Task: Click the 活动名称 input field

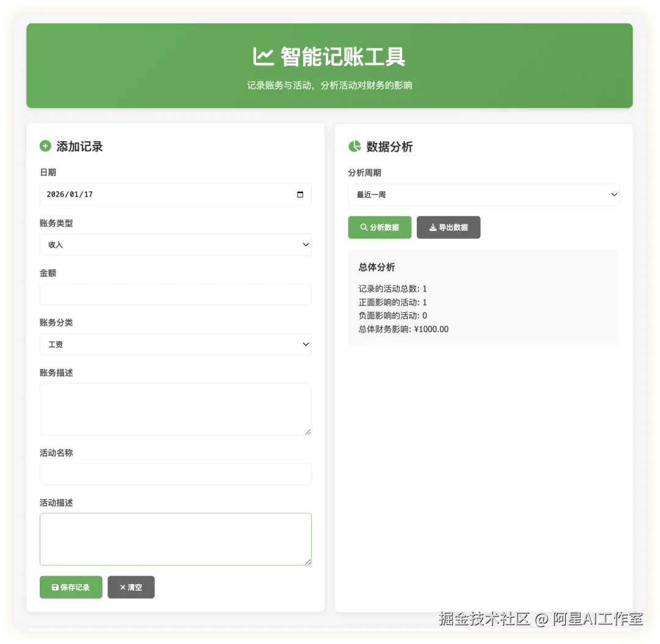Action: click(x=175, y=474)
